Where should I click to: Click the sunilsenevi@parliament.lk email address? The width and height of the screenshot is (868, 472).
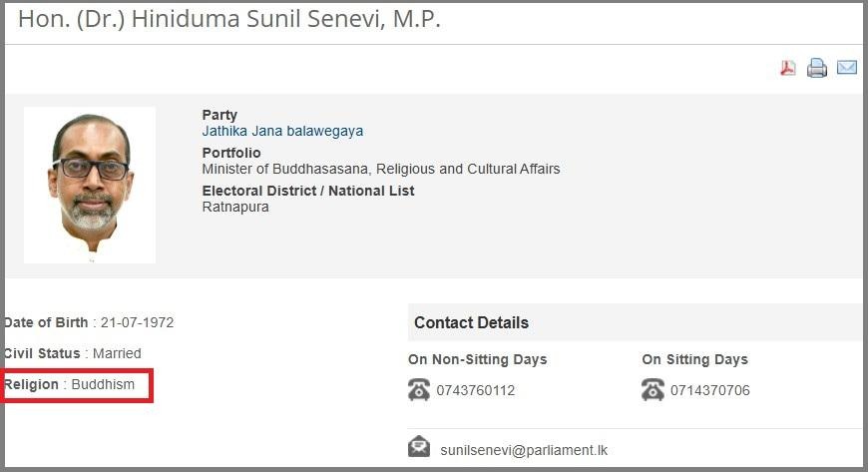[x=524, y=450]
